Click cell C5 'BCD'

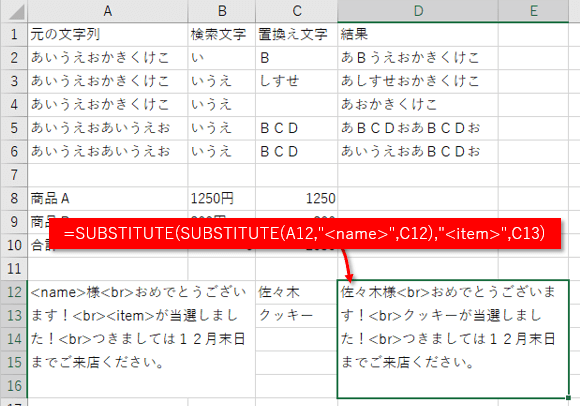[x=296, y=128]
